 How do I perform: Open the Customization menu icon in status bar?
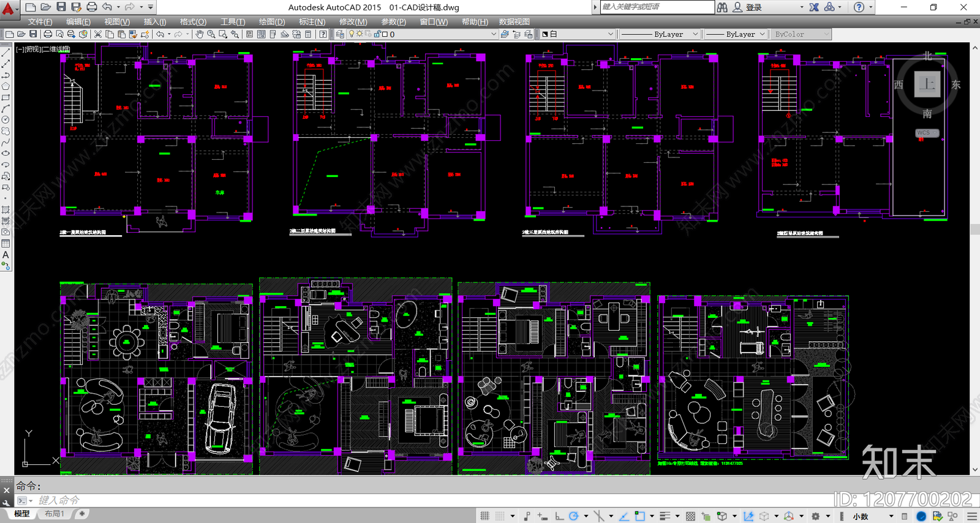tap(971, 516)
